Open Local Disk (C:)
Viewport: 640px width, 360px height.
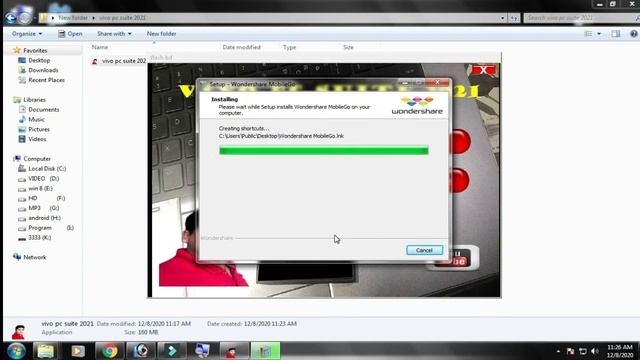(47, 169)
